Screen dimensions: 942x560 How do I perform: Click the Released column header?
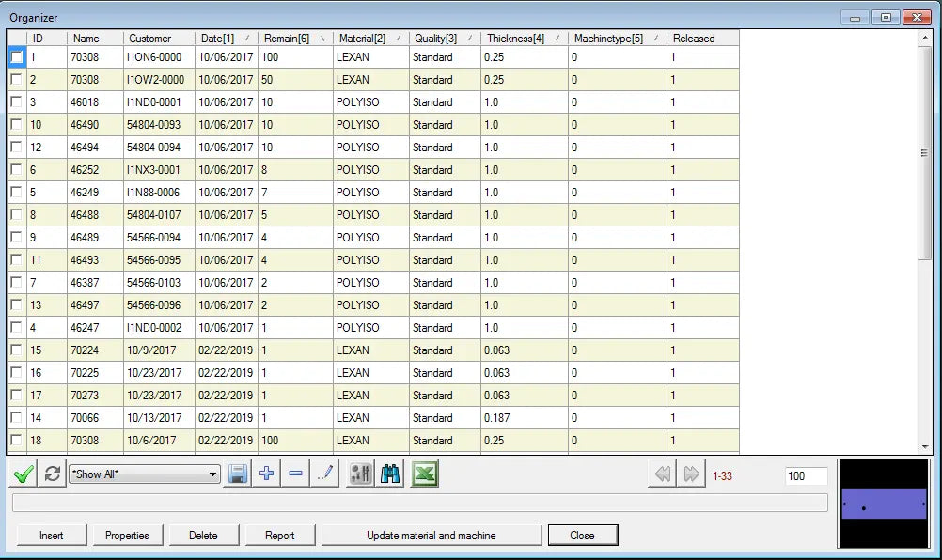(x=701, y=39)
